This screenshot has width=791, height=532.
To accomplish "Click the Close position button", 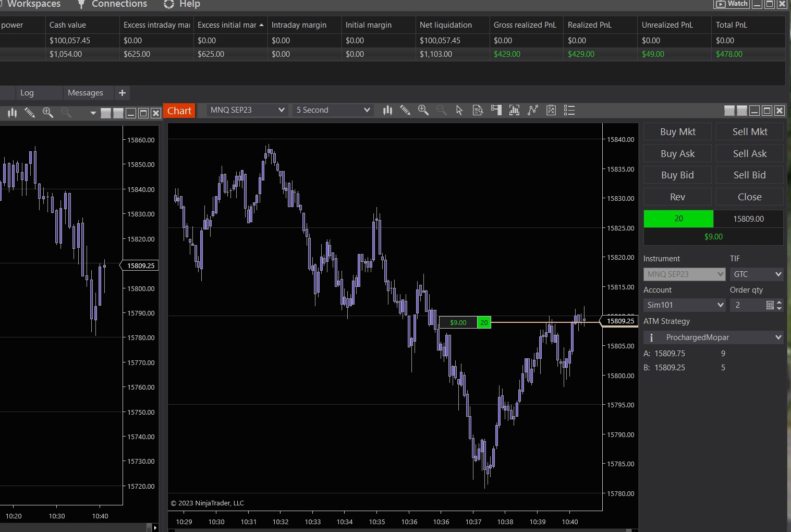I will 749,197.
